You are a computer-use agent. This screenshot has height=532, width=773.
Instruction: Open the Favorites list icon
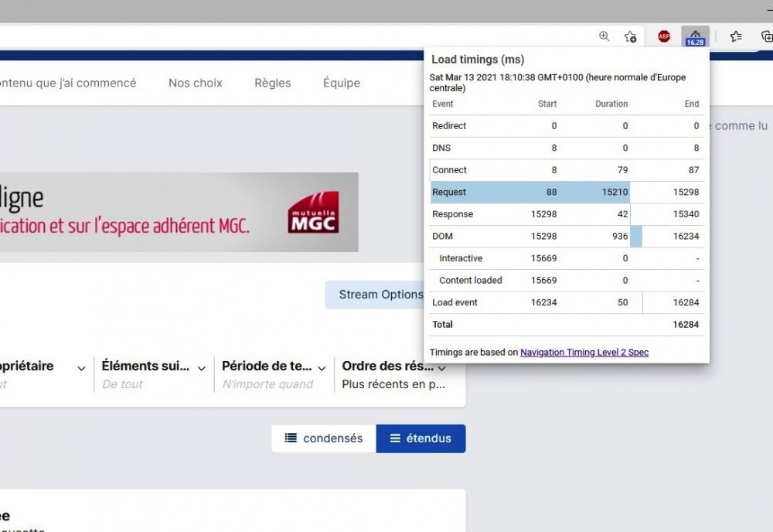(736, 36)
